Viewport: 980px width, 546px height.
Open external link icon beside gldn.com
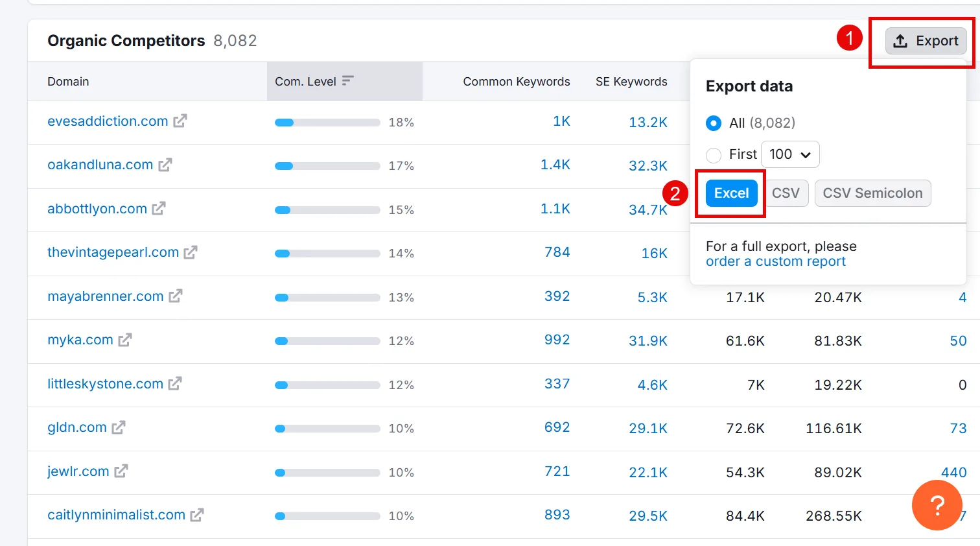coord(119,427)
